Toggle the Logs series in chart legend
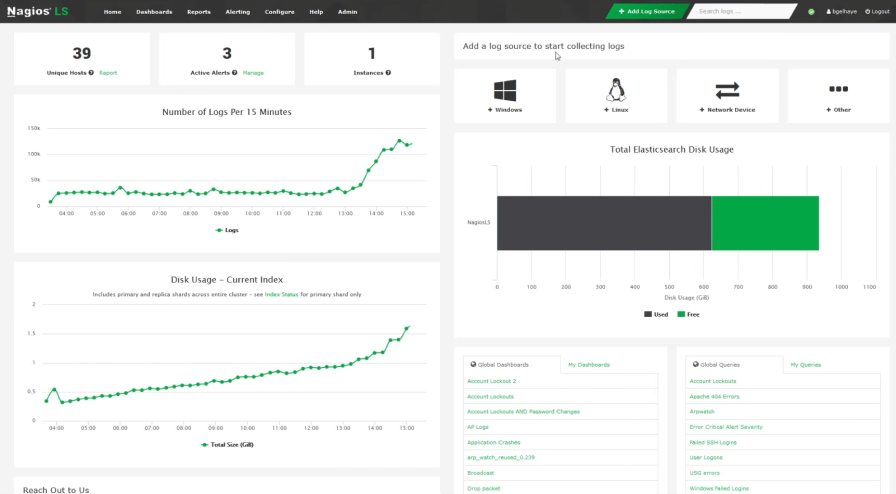Image resolution: width=896 pixels, height=494 pixels. pos(227,230)
